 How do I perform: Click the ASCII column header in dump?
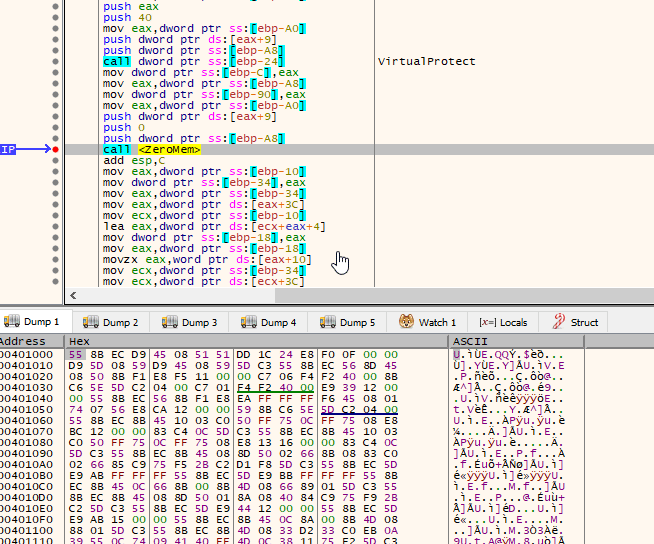coord(517,341)
